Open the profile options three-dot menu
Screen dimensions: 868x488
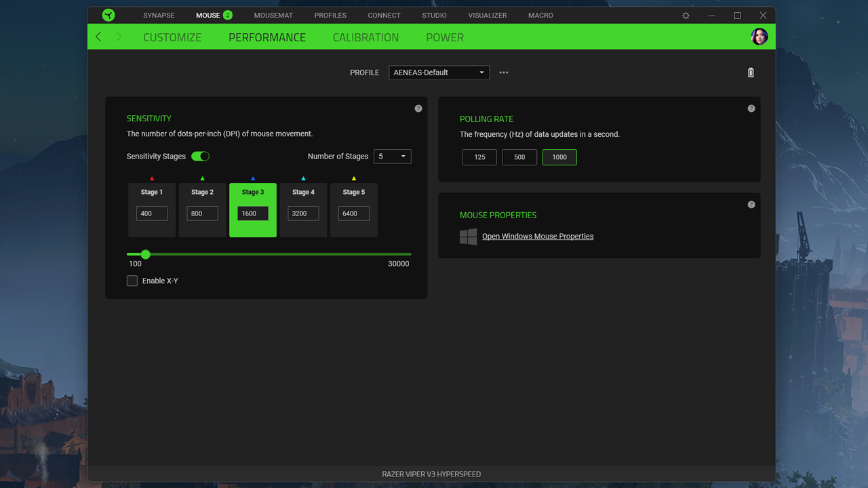[504, 73]
